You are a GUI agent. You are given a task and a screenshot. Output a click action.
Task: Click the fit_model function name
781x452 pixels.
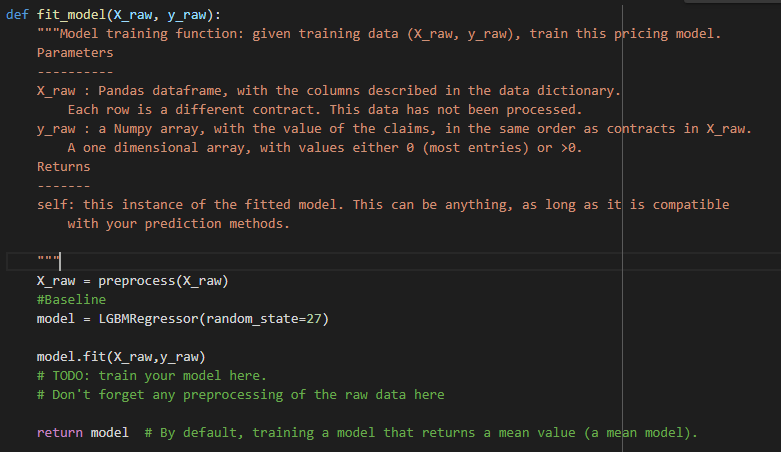coord(71,15)
